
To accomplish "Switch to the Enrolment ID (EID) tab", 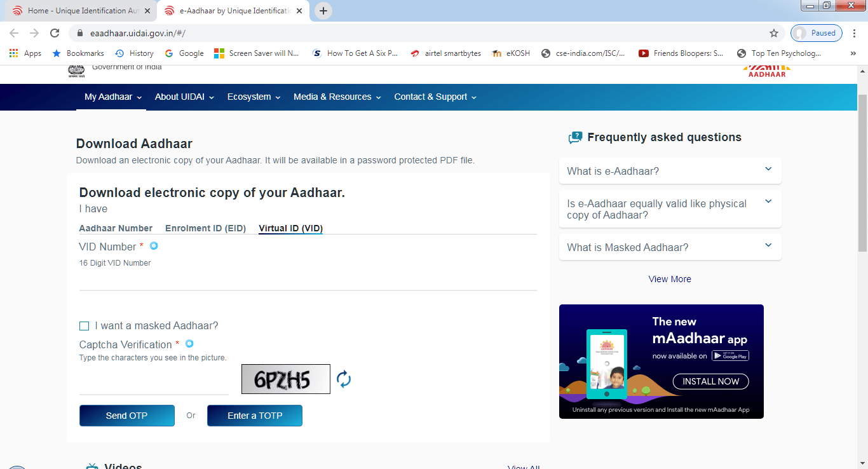I will tap(205, 228).
